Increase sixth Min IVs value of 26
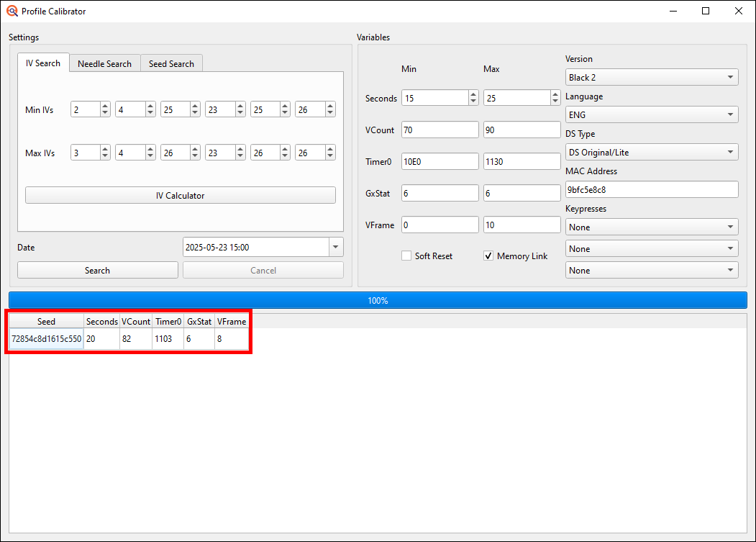Screen dimensions: 756x542 click(x=329, y=106)
